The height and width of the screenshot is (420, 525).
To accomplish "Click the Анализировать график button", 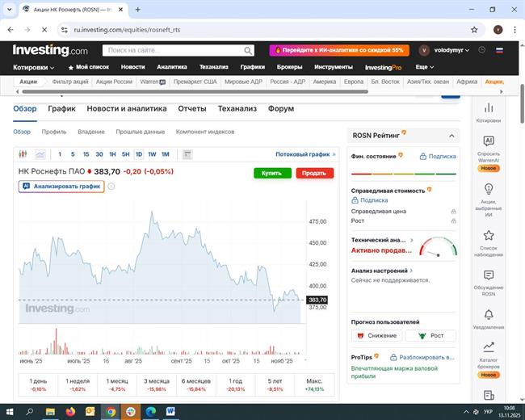I will tap(61, 186).
